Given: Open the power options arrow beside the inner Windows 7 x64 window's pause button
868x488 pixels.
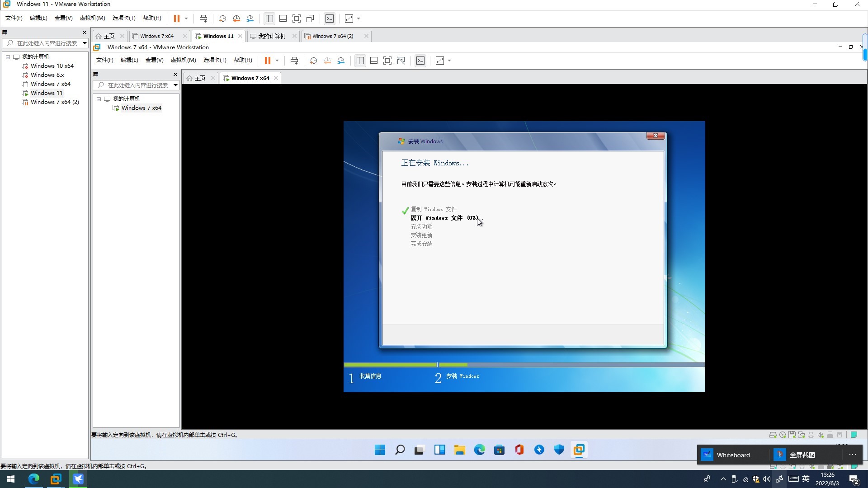Looking at the screenshot, I should [x=277, y=61].
